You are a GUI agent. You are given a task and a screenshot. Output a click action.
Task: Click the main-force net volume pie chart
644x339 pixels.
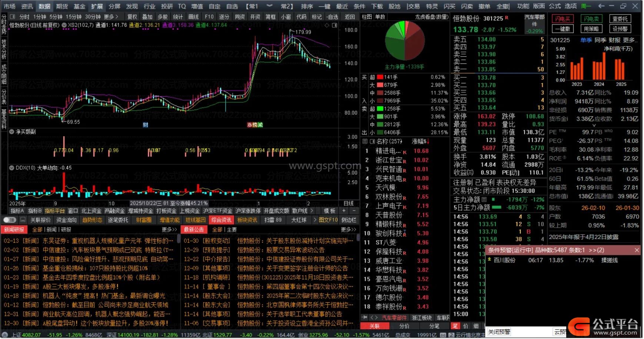click(404, 40)
